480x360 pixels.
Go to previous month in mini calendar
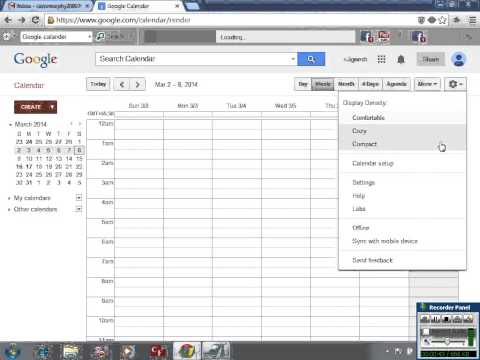(71, 124)
